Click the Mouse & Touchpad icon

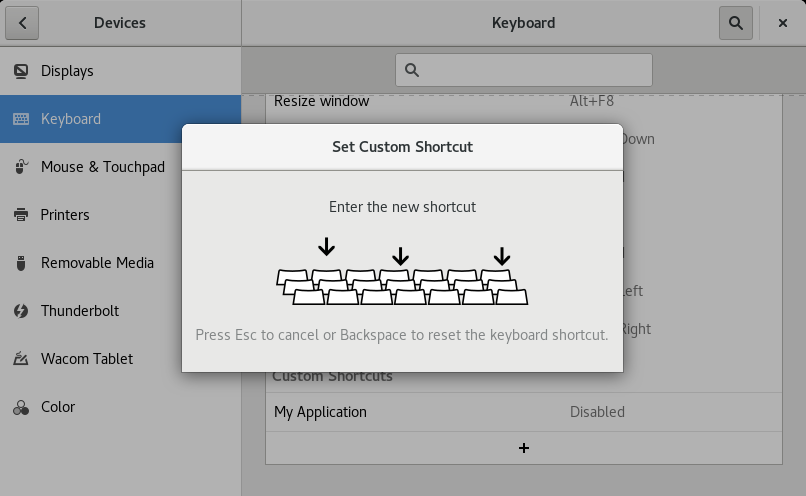[21, 167]
